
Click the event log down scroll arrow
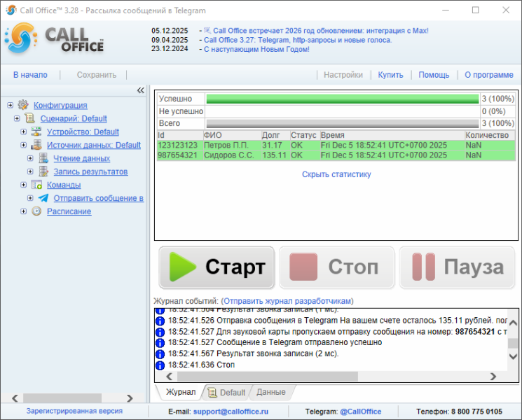tap(513, 356)
